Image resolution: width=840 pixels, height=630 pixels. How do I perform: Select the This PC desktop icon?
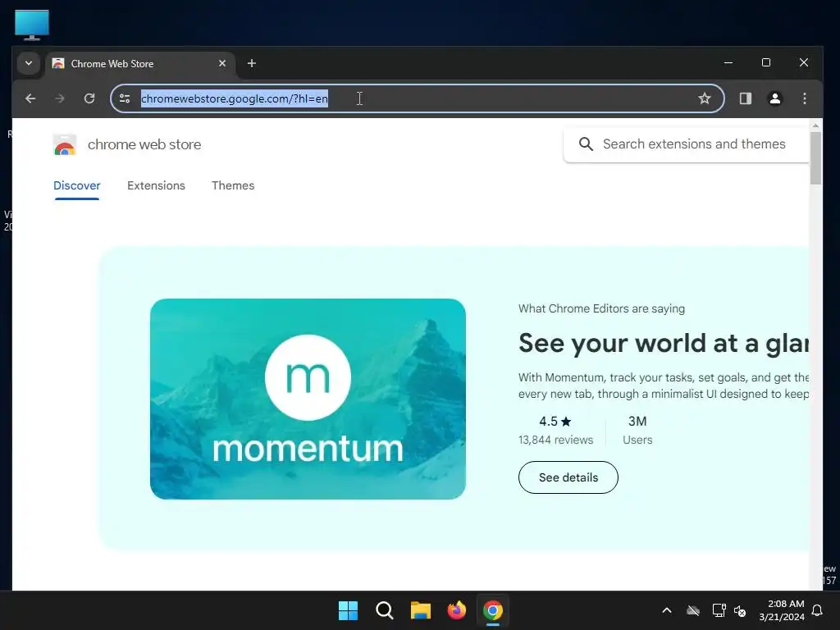pyautogui.click(x=32, y=25)
